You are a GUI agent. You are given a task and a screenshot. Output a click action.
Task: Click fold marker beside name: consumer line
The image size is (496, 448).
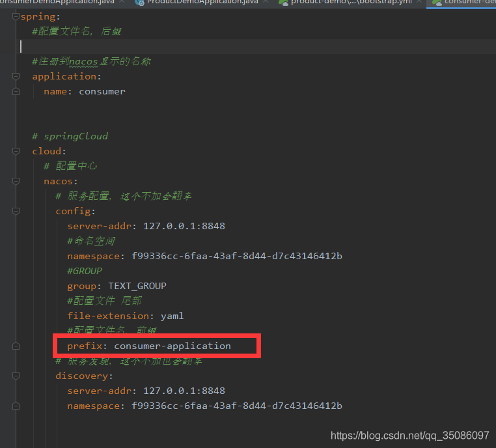click(x=16, y=91)
